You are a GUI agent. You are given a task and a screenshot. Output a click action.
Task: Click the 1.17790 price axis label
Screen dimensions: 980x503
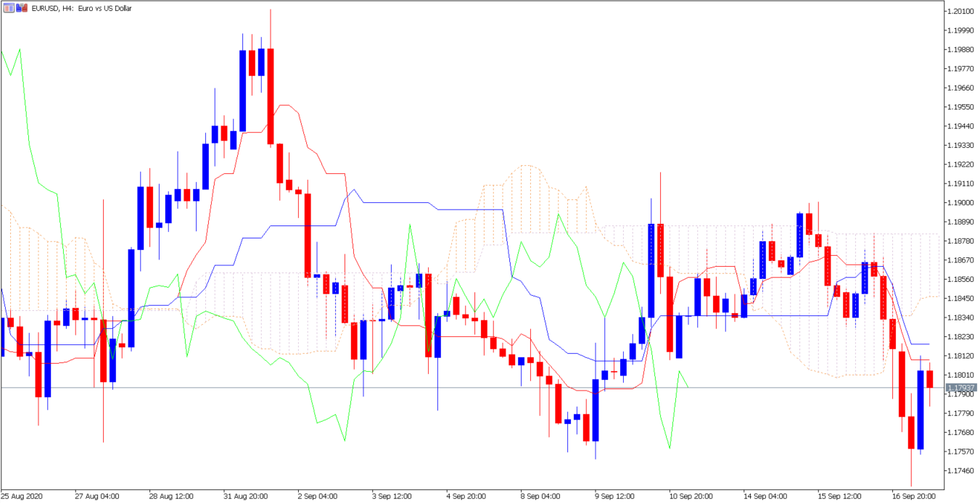pos(961,413)
